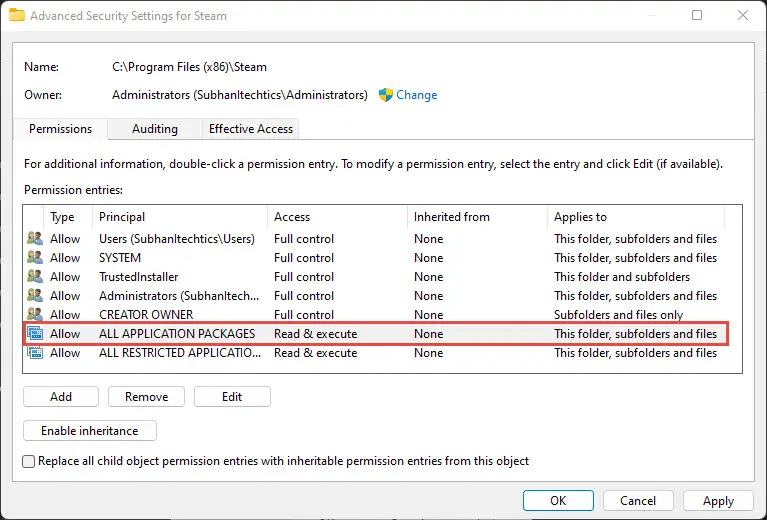The image size is (767, 520).
Task: Click the group icon for the Administrators entry
Action: [35, 295]
